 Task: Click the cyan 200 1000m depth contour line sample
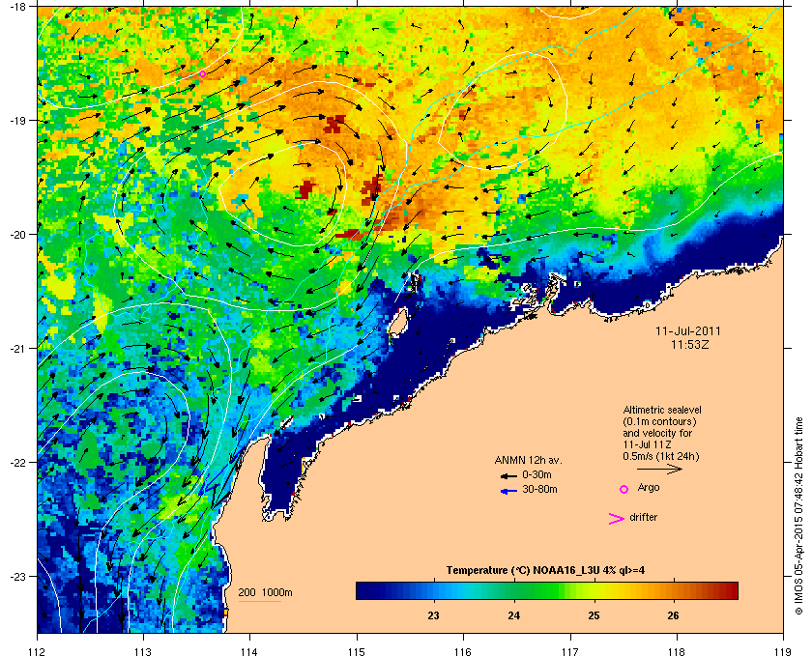(259, 602)
